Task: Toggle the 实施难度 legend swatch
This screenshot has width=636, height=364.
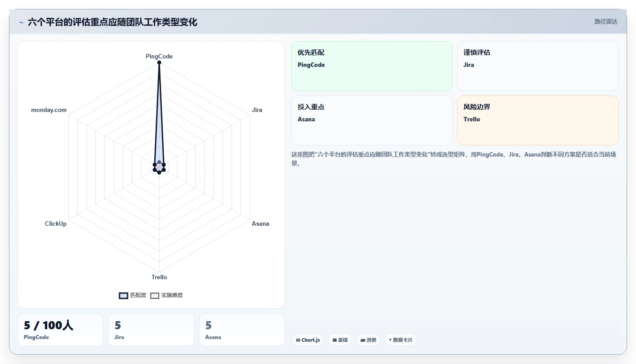Action: click(155, 295)
